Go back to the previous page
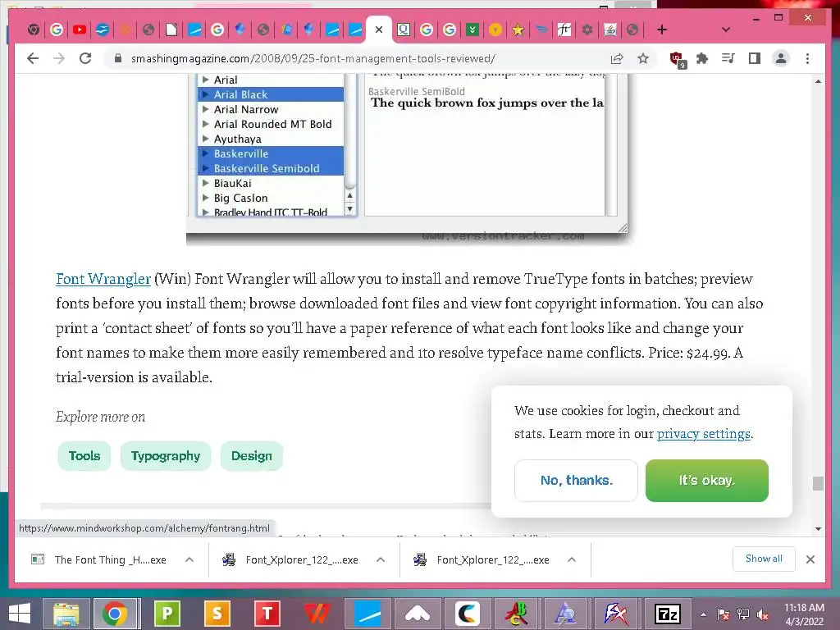 [x=33, y=58]
